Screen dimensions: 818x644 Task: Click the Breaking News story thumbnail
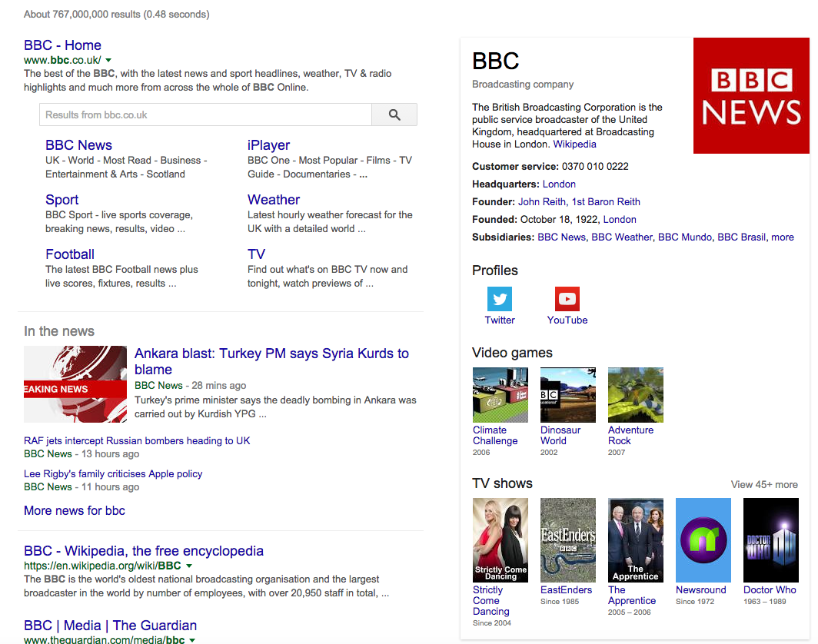pyautogui.click(x=75, y=384)
